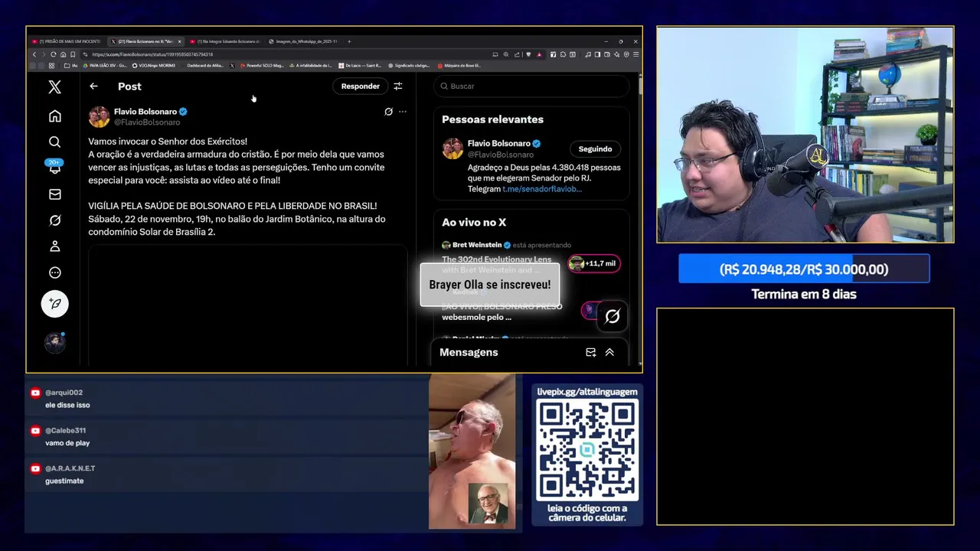Click the x.com address bar URL
This screenshot has width=980, height=551.
point(152,54)
